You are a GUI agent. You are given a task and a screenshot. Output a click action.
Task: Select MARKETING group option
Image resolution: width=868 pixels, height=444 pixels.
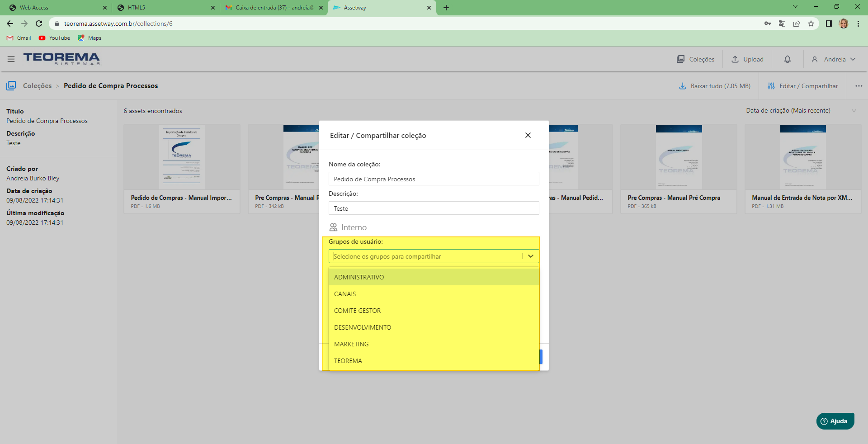pos(434,344)
